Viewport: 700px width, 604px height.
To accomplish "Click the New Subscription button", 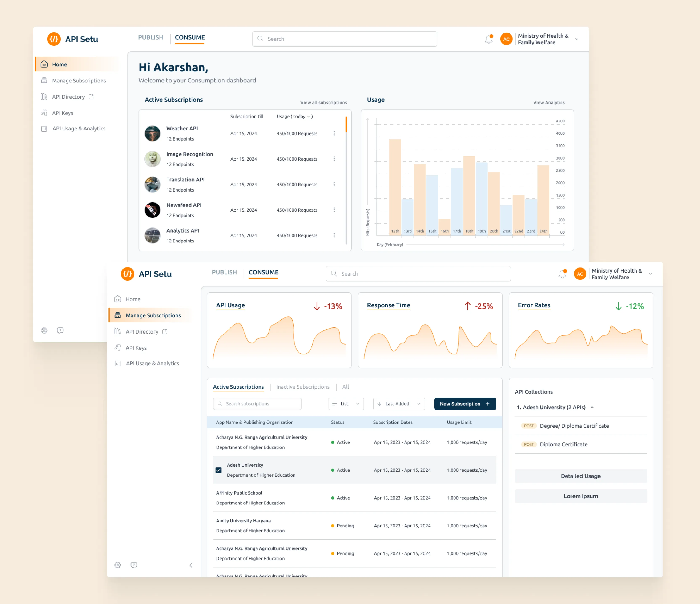I will [x=465, y=404].
